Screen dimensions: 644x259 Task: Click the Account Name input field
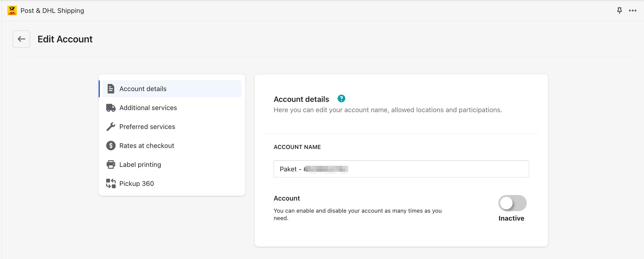click(x=401, y=169)
